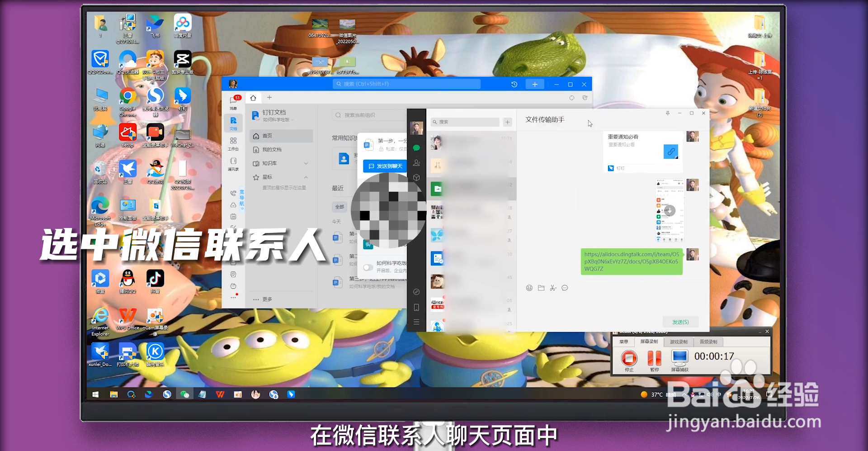Click the 发送到聊天 button
868x451 pixels.
click(x=386, y=166)
